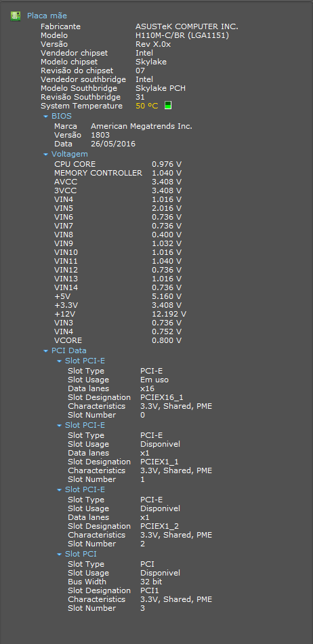Click the green motherboard icon
The width and height of the screenshot is (313, 644).
click(16, 16)
